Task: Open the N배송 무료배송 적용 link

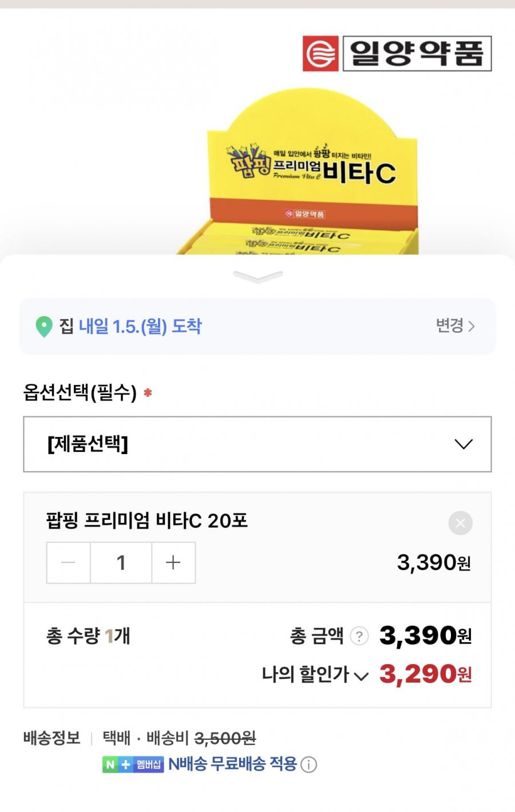Action: [232, 764]
